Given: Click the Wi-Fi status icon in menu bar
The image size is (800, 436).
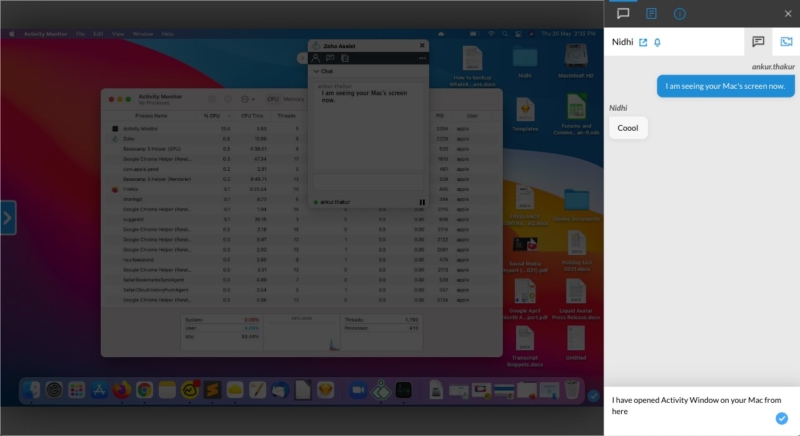Looking at the screenshot, I should point(491,34).
